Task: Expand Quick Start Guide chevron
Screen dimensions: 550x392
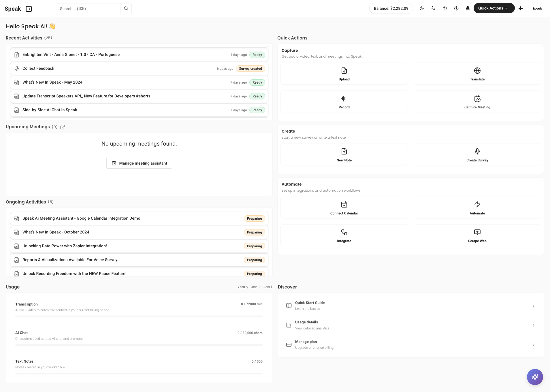Action: pos(534,306)
